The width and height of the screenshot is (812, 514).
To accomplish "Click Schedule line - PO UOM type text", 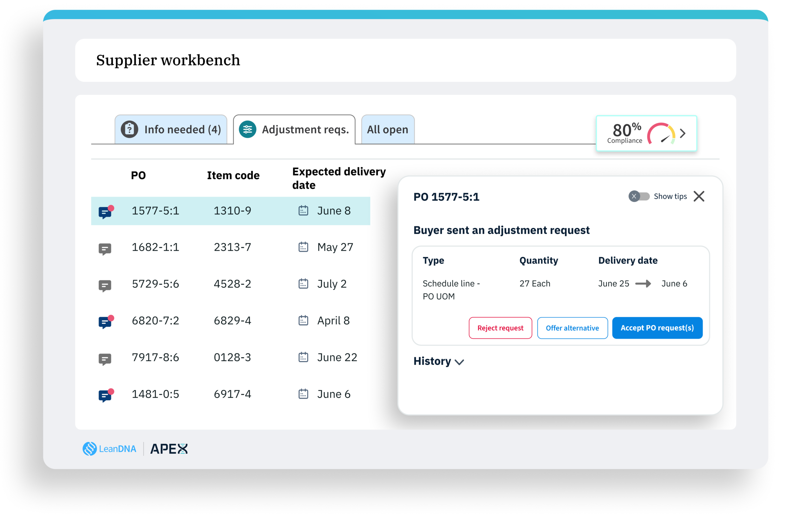I will [451, 290].
